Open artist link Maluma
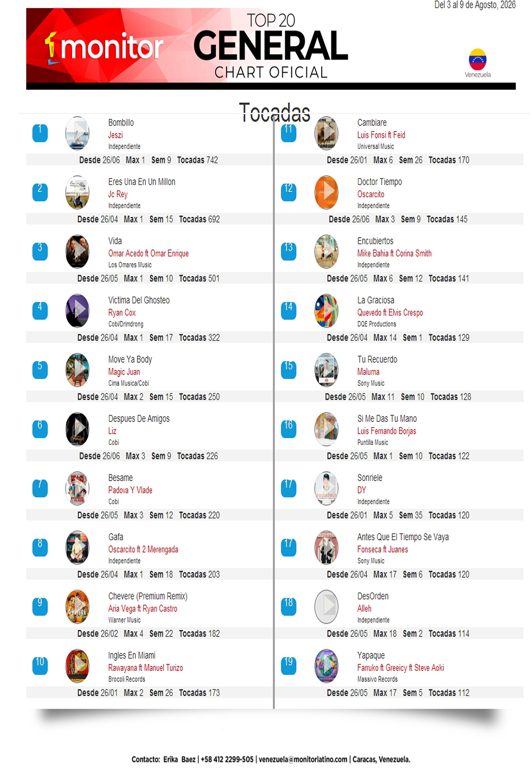Image resolution: width=532 pixels, height=777 pixels. (368, 372)
